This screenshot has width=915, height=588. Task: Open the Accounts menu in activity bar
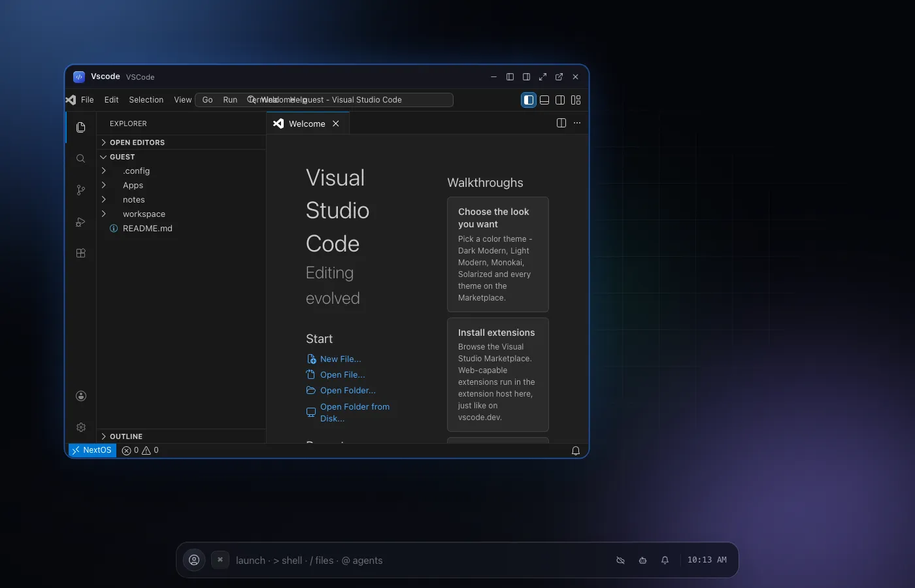[x=81, y=396]
